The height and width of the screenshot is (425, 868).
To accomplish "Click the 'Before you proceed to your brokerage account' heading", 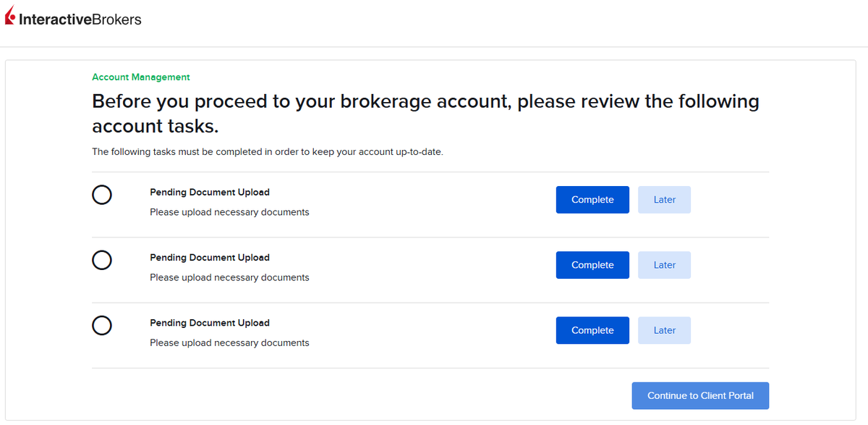I will pyautogui.click(x=425, y=114).
